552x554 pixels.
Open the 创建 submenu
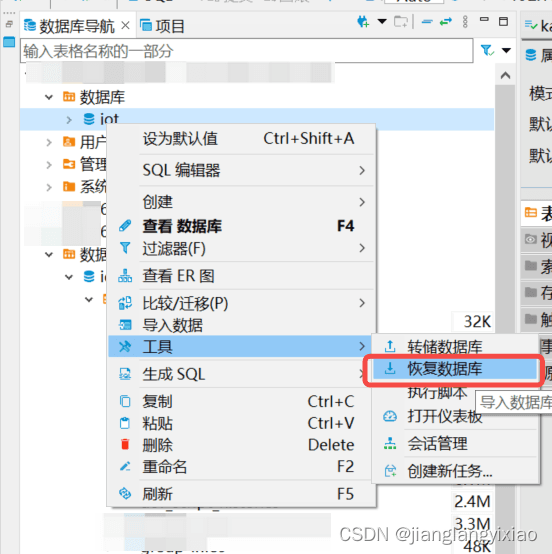point(242,202)
